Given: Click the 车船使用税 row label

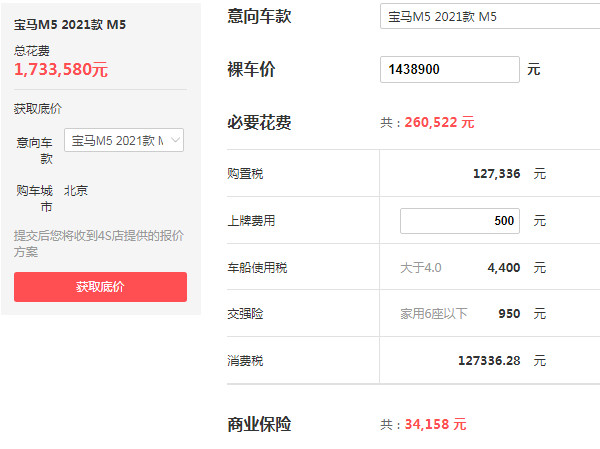Looking at the screenshot, I should pyautogui.click(x=257, y=268).
